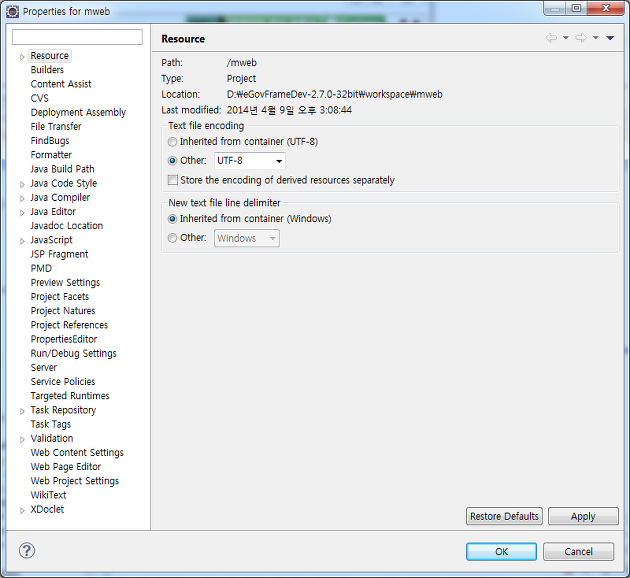The height and width of the screenshot is (578, 630).
Task: Open Deployment Assembly settings
Action: 78,112
